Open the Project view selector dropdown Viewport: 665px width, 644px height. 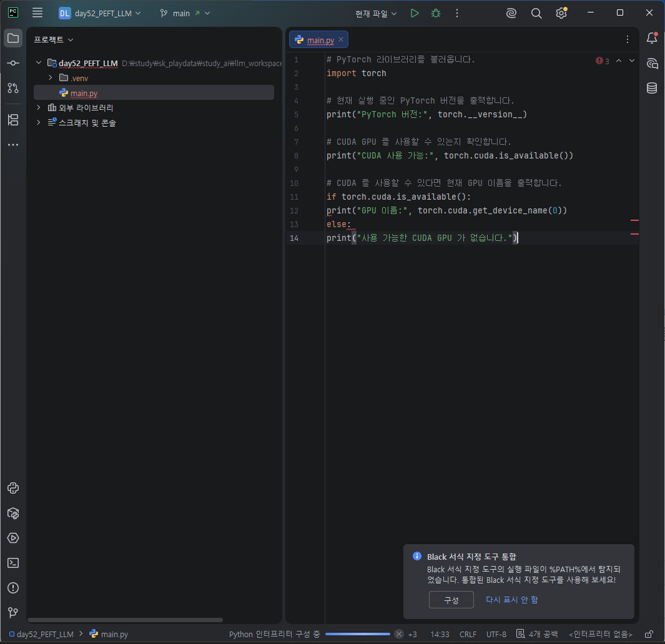tap(54, 39)
